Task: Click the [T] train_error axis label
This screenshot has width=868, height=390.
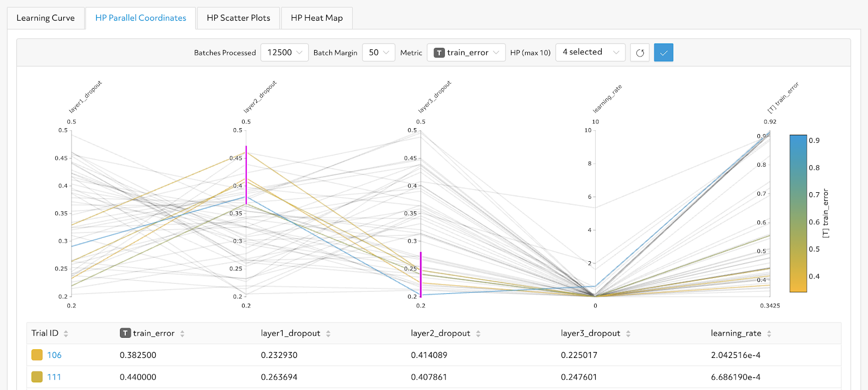Action: tap(783, 98)
